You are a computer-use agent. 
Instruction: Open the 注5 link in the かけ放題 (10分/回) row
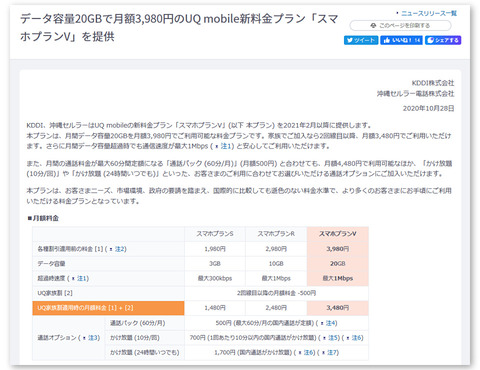[333, 338]
